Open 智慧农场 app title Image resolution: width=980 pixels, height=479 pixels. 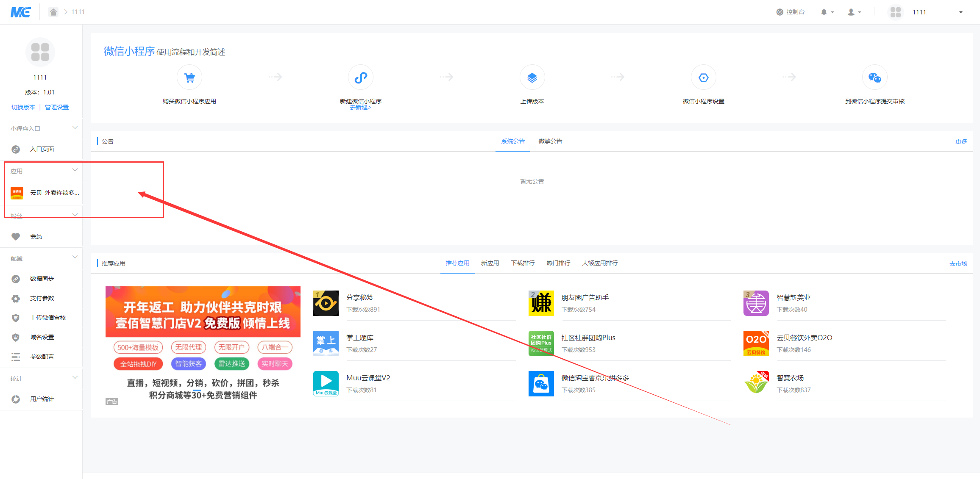[x=790, y=378]
